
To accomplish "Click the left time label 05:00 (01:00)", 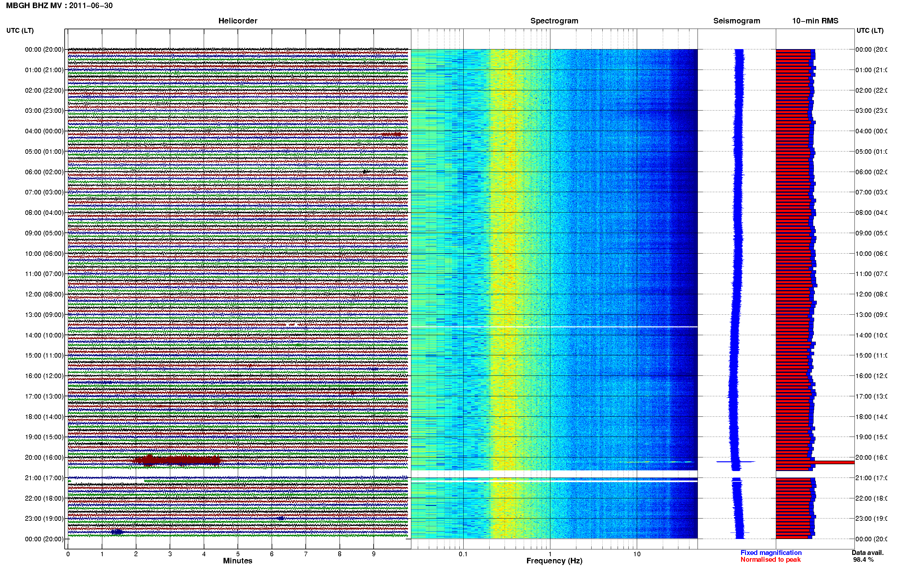I will pos(44,151).
